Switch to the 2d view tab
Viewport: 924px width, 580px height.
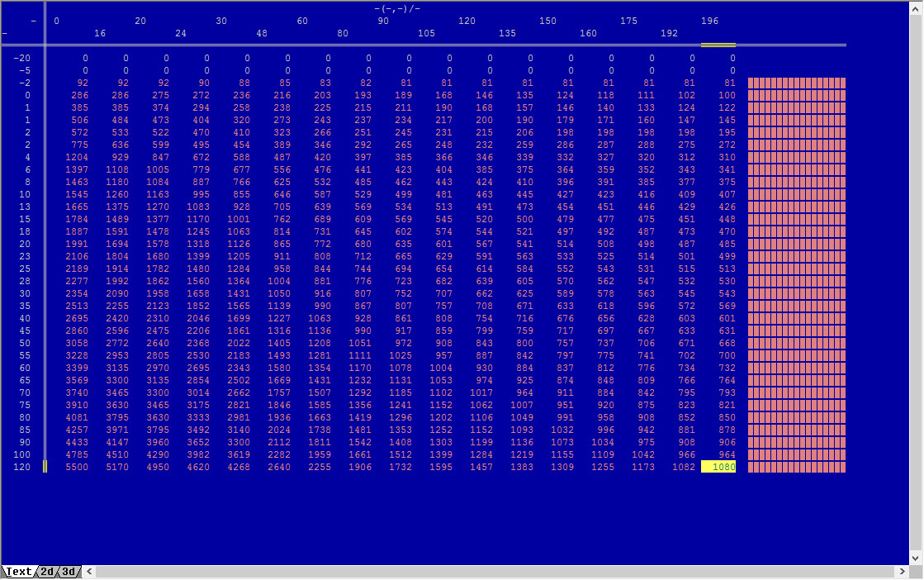48,572
